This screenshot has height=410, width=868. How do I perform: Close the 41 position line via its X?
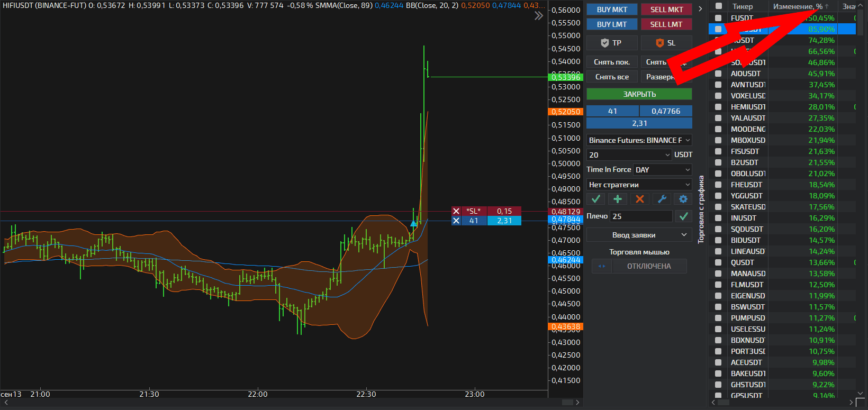click(x=456, y=221)
